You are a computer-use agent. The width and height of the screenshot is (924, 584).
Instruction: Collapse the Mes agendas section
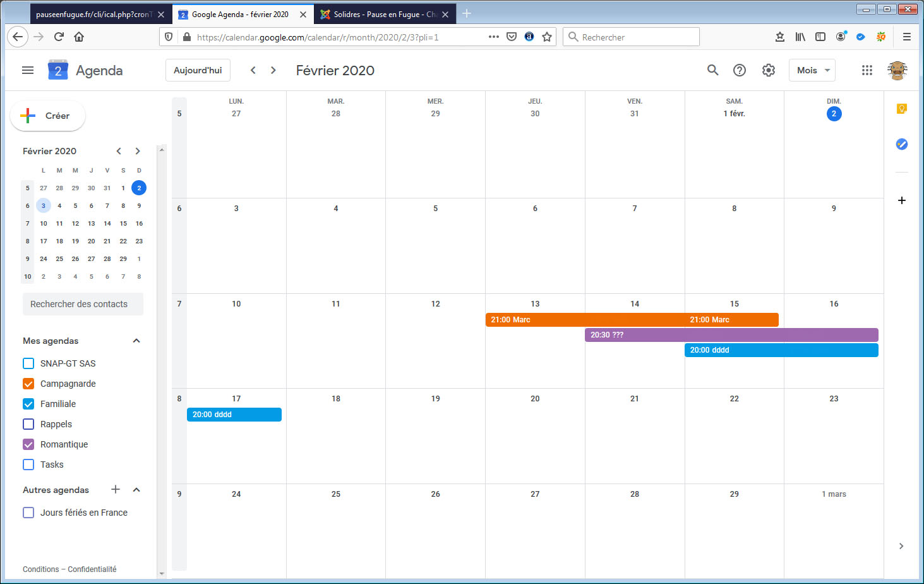(136, 341)
